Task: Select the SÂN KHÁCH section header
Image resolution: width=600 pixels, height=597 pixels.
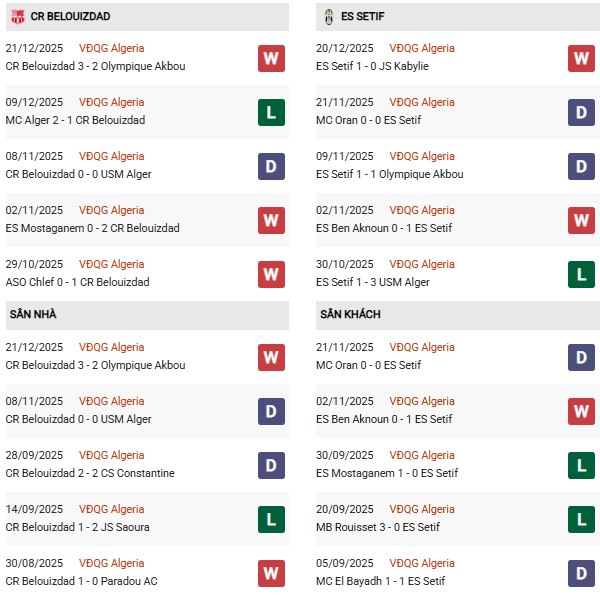Action: click(x=350, y=314)
